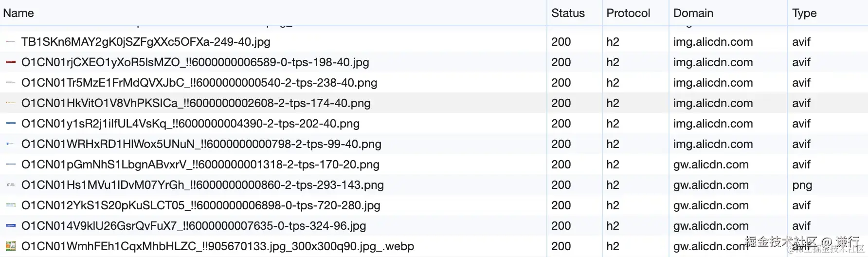
Task: Click thumbnail icon of O1CN01WRHxRD1HlWox5UNuN row
Action: pyautogui.click(x=10, y=144)
